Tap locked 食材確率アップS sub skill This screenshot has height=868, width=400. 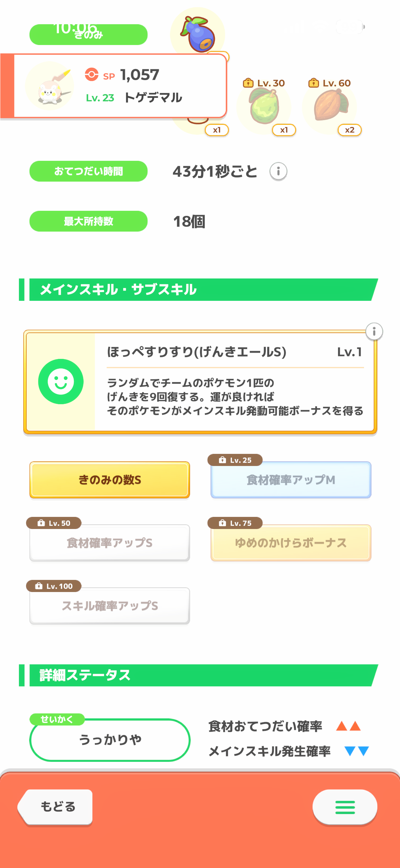pyautogui.click(x=110, y=543)
